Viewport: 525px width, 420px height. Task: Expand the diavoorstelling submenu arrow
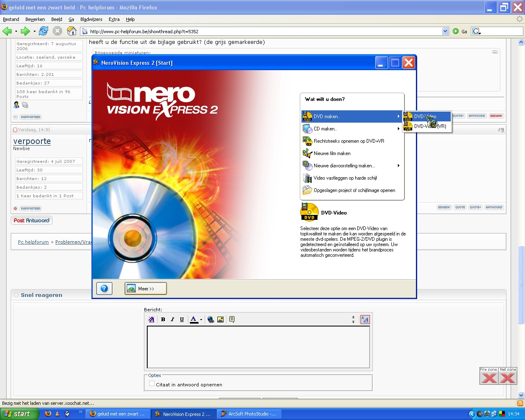398,166
